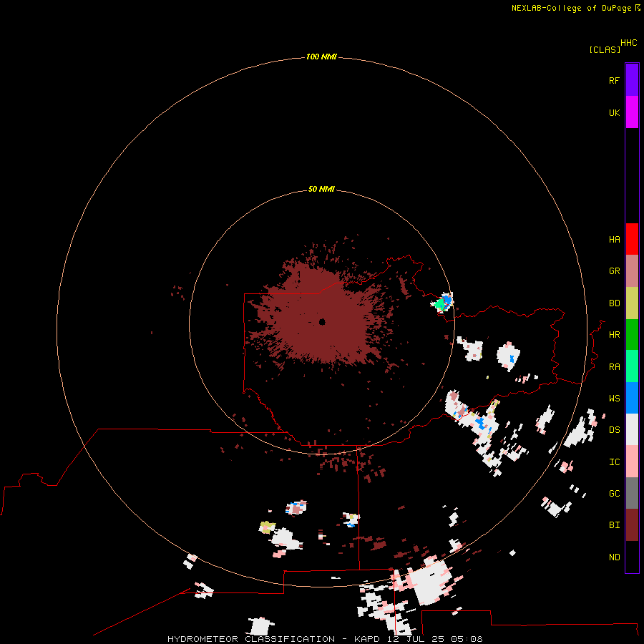
Task: Click the "GR" legend label
Action: pos(614,271)
